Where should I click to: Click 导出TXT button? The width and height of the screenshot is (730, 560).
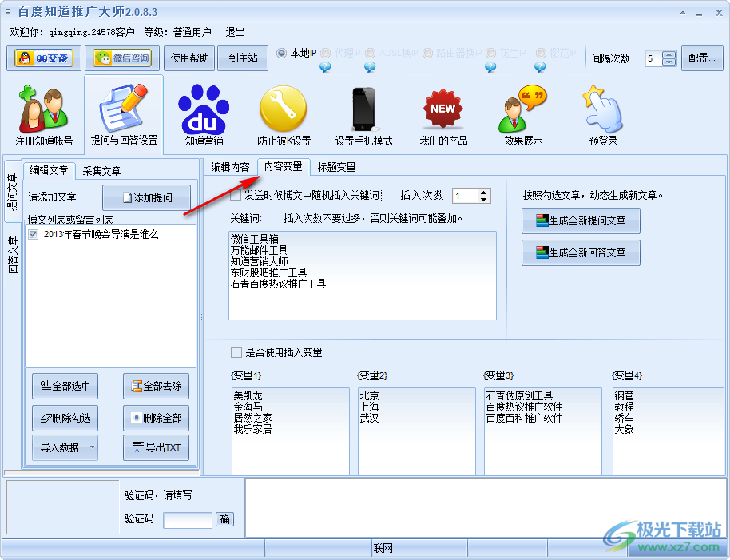click(x=156, y=447)
